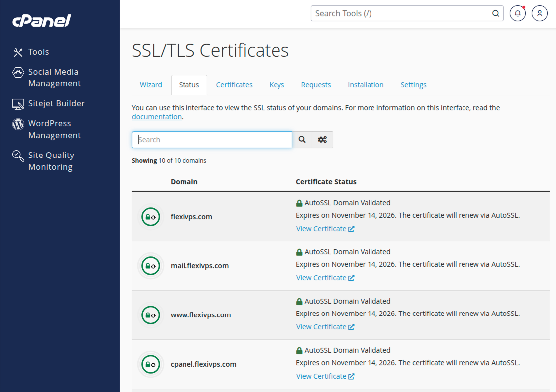Open the Requests tab

pos(316,85)
